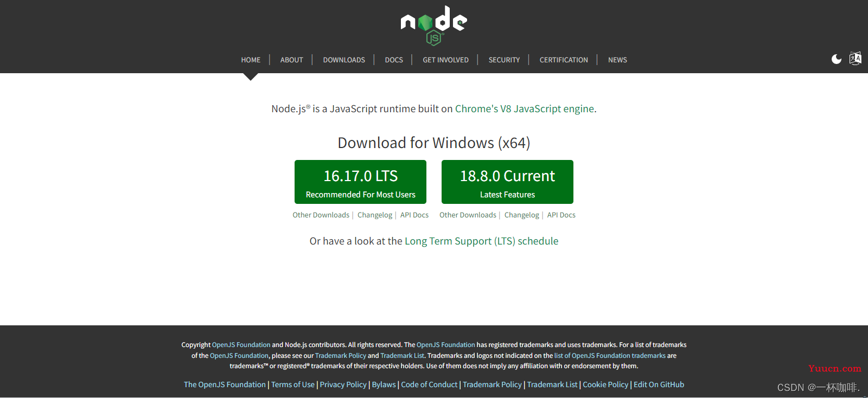Open Trademark List footer link
This screenshot has height=398, width=868.
click(552, 384)
